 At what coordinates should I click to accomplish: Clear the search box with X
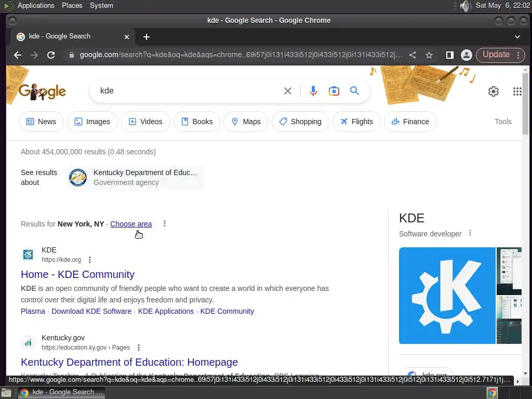(288, 91)
